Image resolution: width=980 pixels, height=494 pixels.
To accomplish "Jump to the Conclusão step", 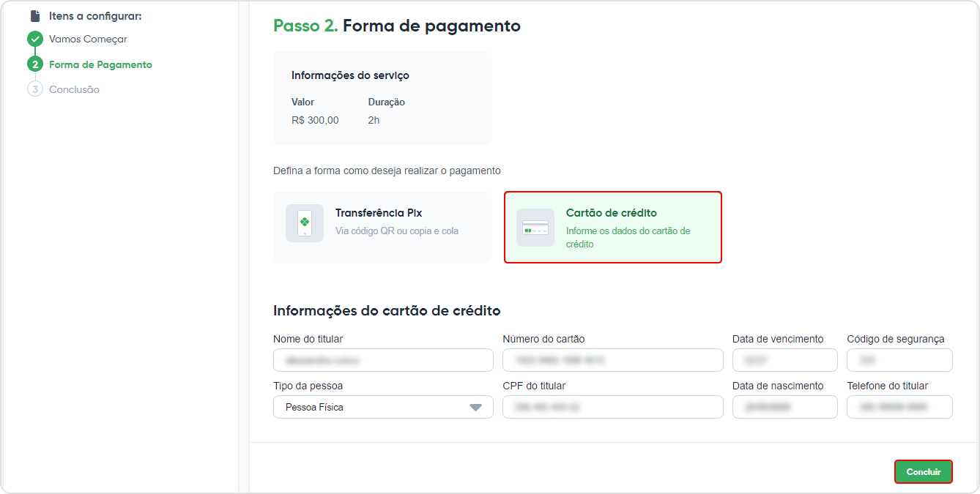I will 74,89.
